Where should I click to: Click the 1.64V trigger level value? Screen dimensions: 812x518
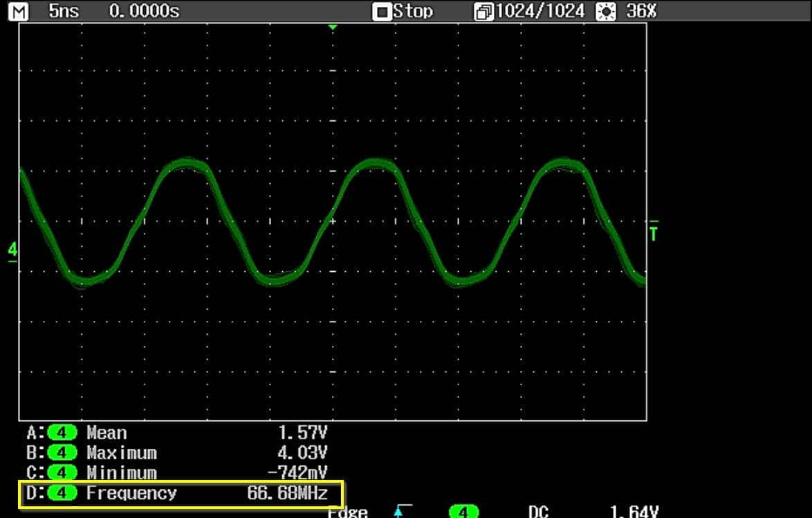632,512
